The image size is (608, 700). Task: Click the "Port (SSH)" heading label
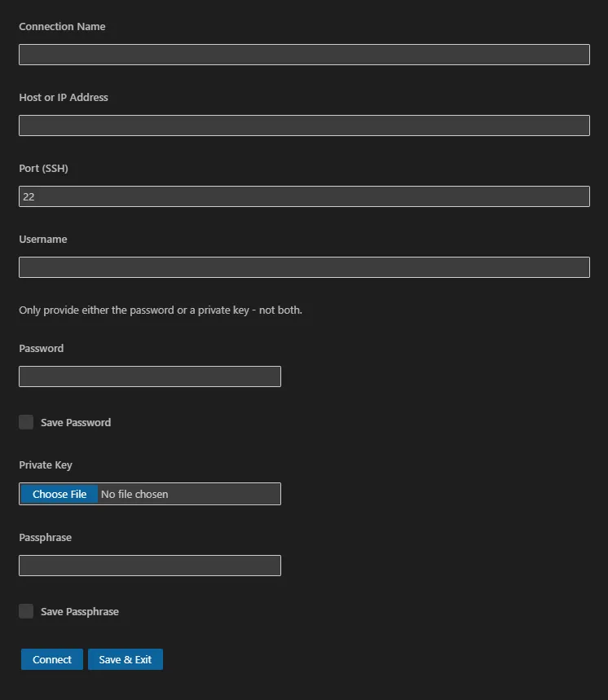(x=43, y=169)
